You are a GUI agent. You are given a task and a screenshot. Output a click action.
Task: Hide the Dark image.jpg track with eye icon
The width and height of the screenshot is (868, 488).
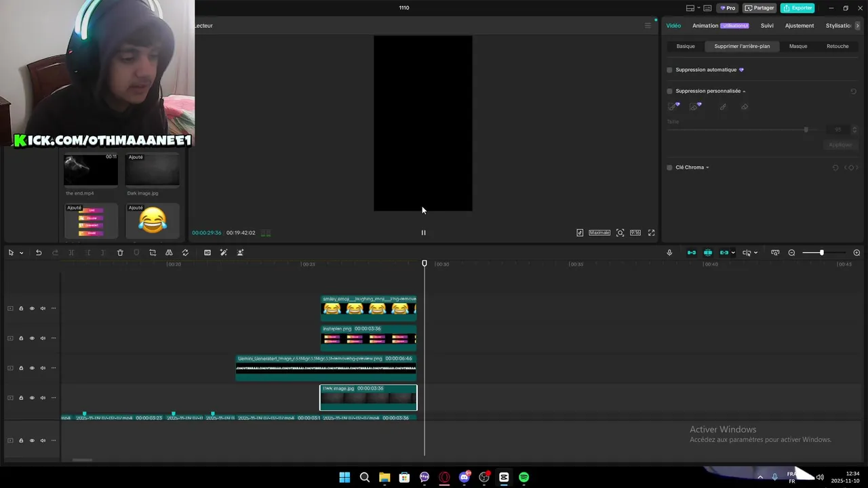click(x=32, y=398)
